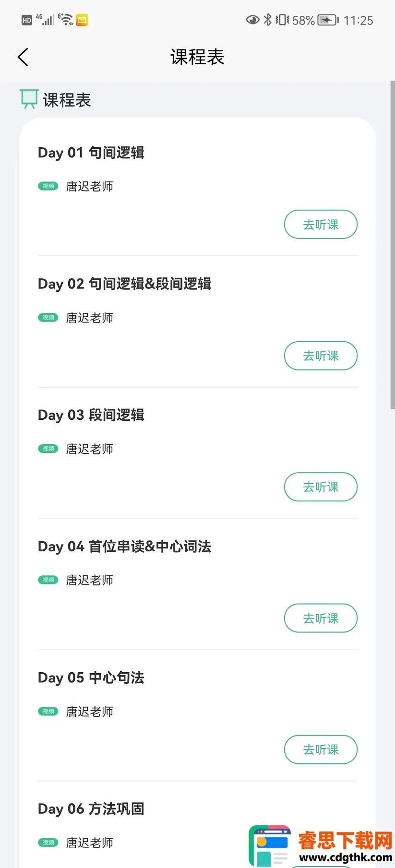Open the Day 01 句间逻辑 lesson title
This screenshot has width=395, height=868.
[91, 153]
